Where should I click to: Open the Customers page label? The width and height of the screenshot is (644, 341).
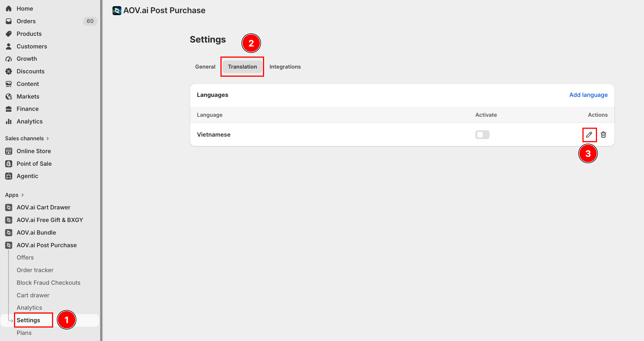[32, 46]
